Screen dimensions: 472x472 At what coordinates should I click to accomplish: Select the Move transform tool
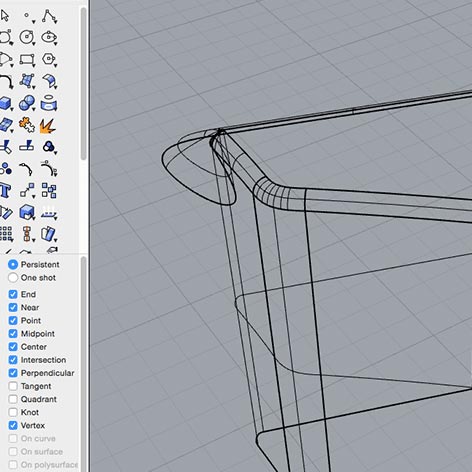(27, 190)
